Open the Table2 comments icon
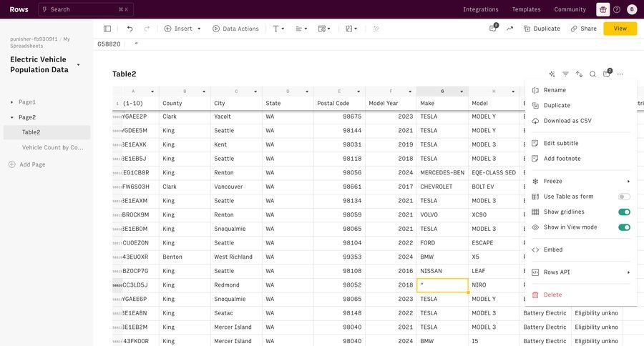 (607, 74)
